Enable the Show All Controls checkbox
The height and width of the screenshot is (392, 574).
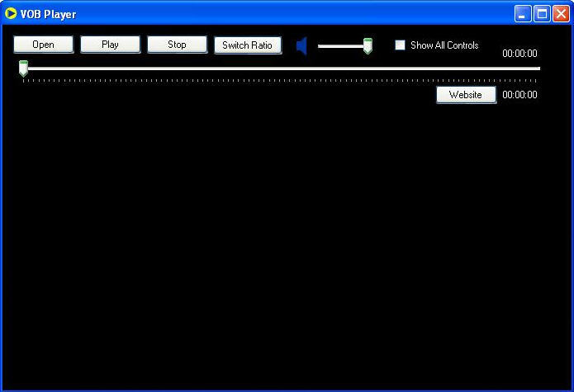[400, 45]
